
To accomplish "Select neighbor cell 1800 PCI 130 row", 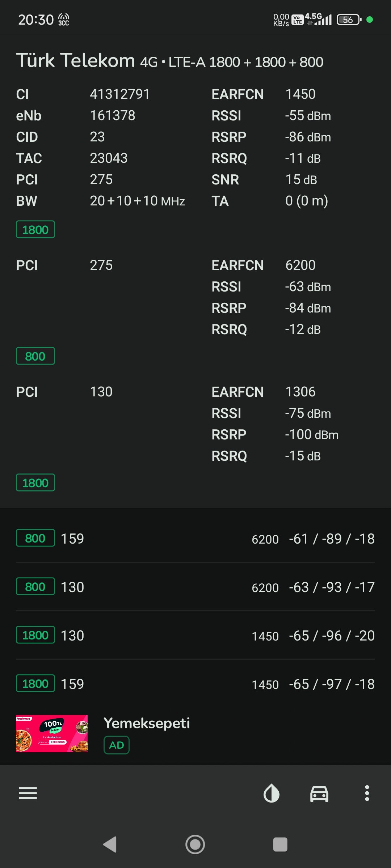I will (195, 635).
